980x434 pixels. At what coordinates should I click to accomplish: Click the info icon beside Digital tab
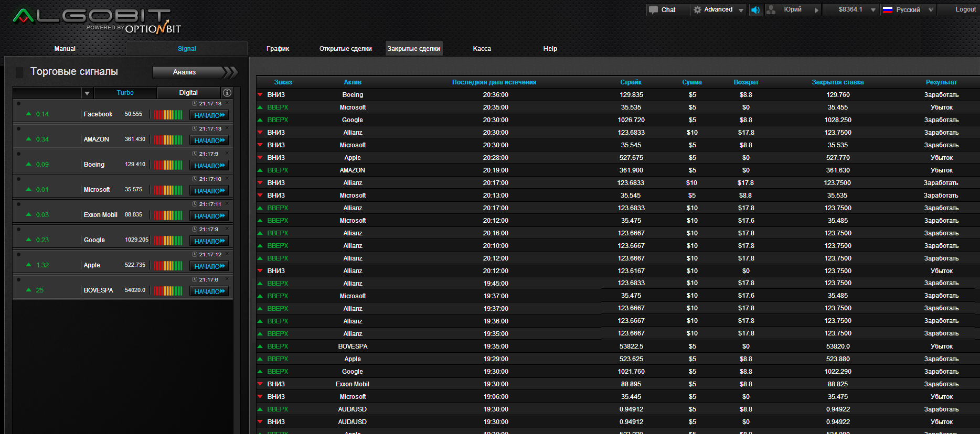click(227, 93)
